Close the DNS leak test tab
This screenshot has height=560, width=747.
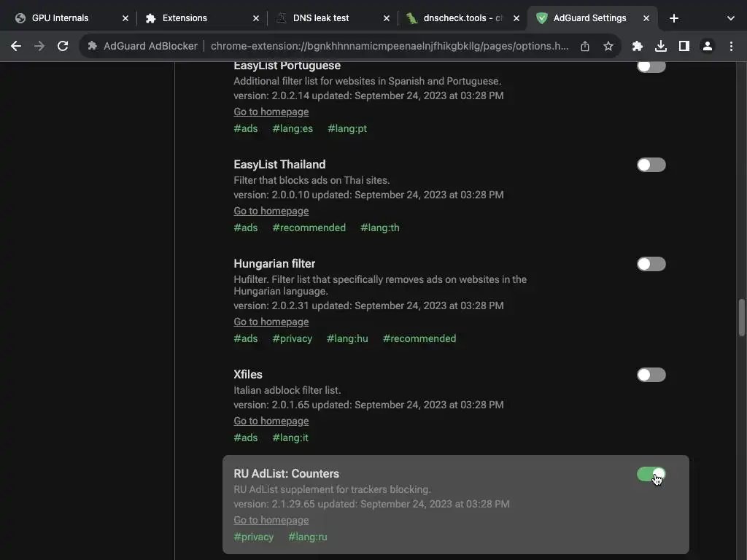point(387,18)
